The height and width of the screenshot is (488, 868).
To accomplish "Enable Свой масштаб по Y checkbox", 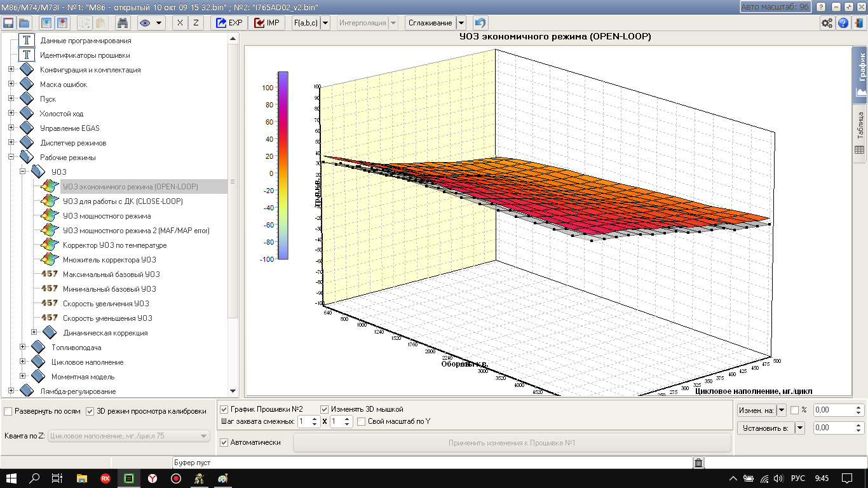I will 361,421.
